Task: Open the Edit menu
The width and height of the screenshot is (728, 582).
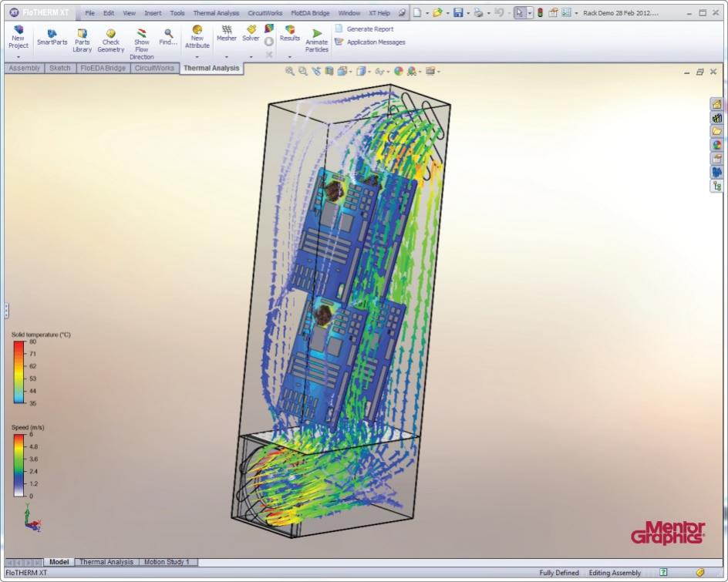Action: [109, 13]
